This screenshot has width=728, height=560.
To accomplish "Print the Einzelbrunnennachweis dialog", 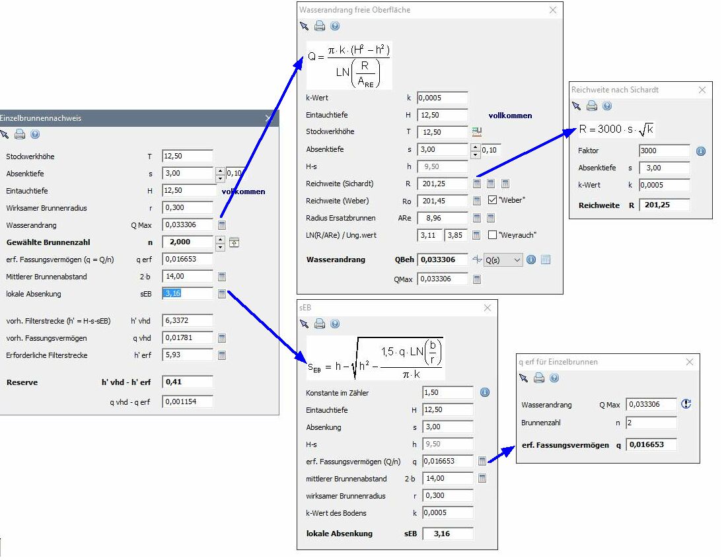I will coord(20,134).
